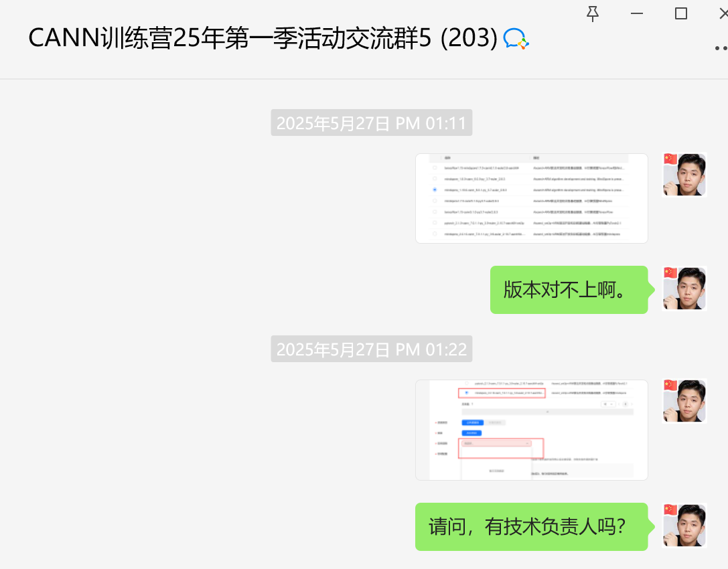This screenshot has height=569, width=728.
Task: Expand the second shared screenshot image
Action: (531, 430)
